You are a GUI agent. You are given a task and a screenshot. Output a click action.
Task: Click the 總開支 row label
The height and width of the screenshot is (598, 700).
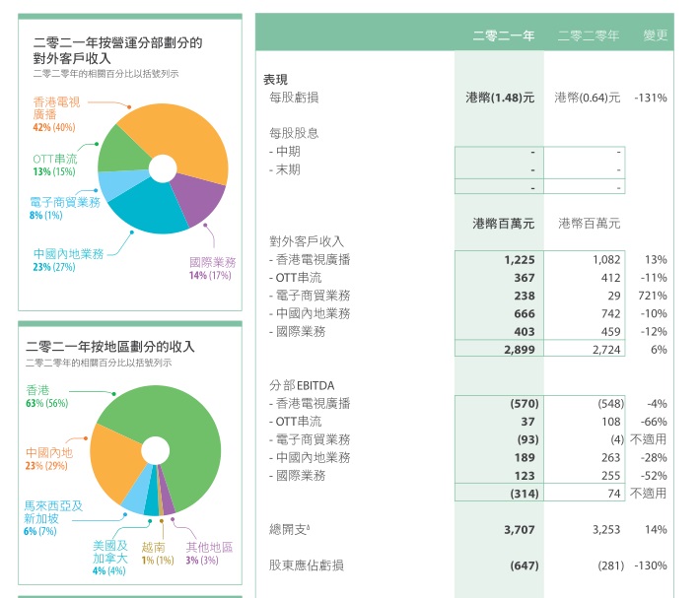[291, 530]
